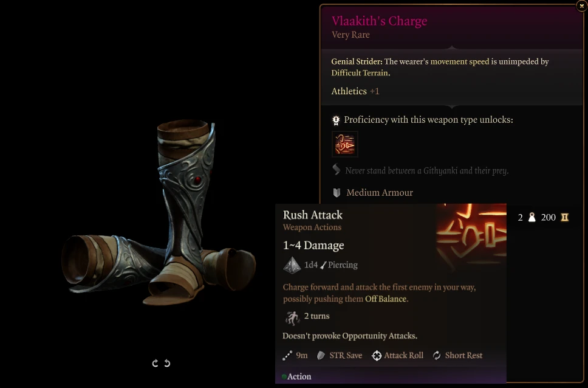
Task: Click the proficiency badge icon
Action: point(336,120)
